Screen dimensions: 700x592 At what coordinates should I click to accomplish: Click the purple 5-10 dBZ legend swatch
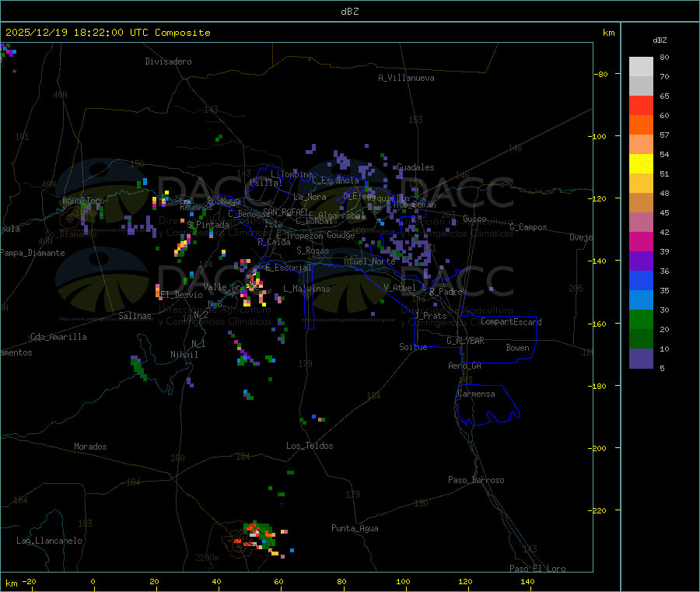[x=641, y=359]
